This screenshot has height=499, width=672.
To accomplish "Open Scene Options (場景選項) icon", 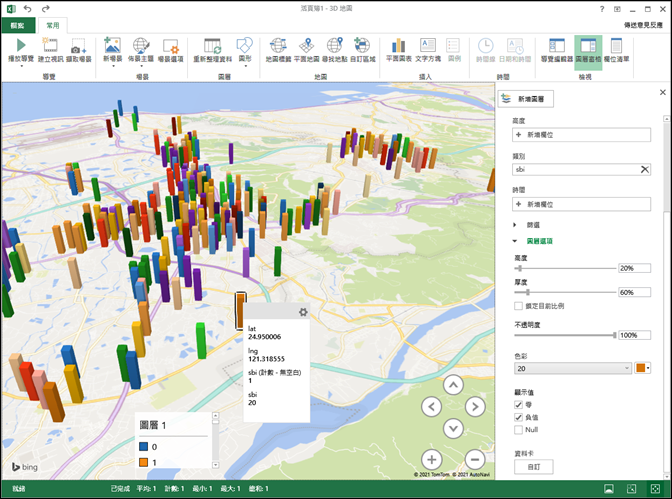I will click(171, 46).
